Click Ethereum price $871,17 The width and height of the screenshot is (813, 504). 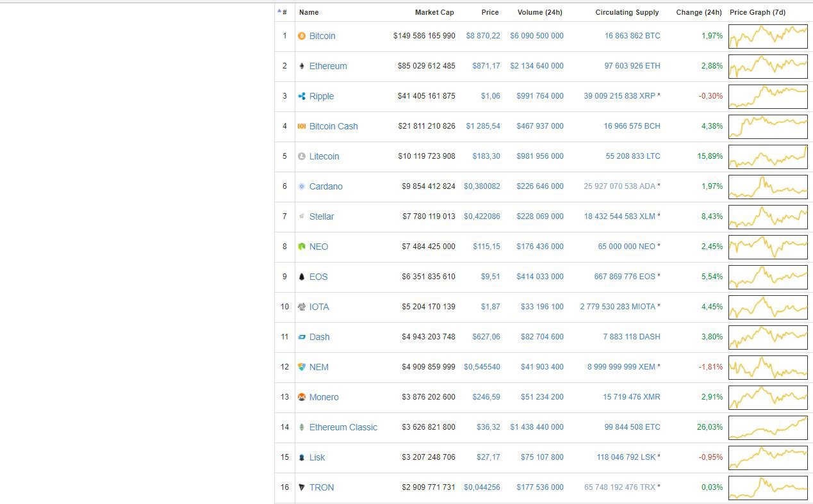point(486,66)
